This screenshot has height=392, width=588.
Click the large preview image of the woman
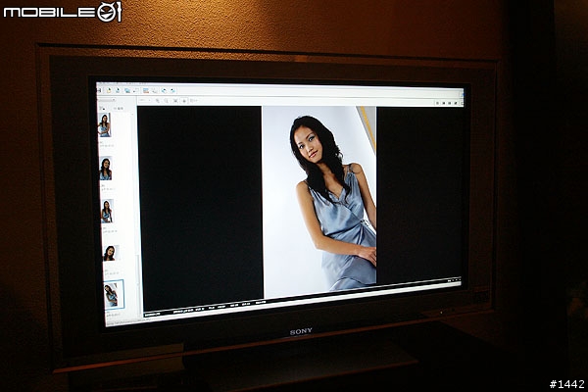pyautogui.click(x=319, y=200)
